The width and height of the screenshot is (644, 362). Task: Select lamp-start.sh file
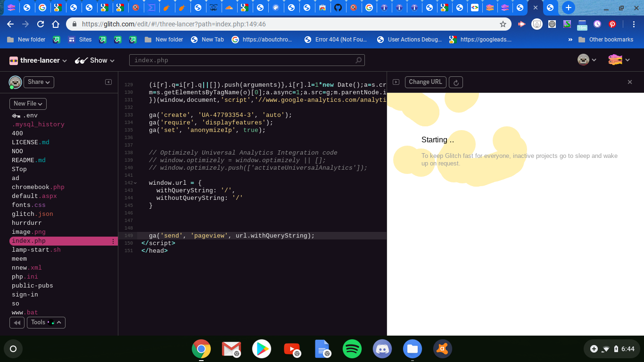(36, 250)
